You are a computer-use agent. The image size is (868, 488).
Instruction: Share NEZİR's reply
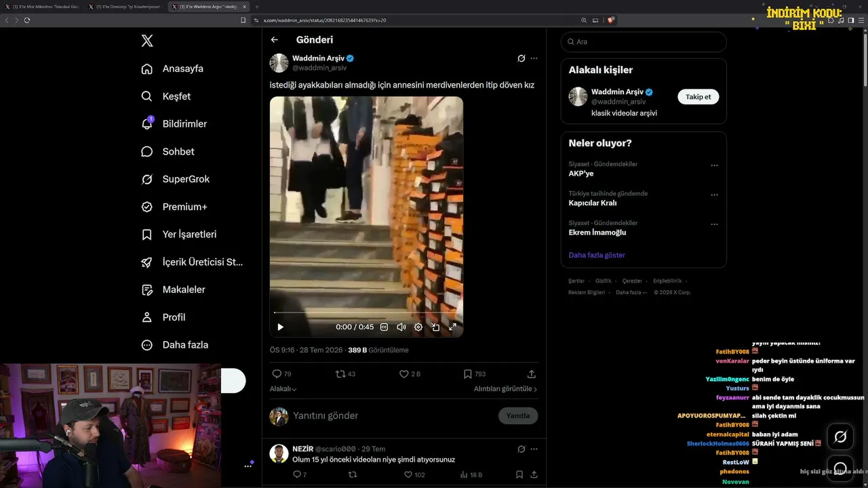[534, 474]
